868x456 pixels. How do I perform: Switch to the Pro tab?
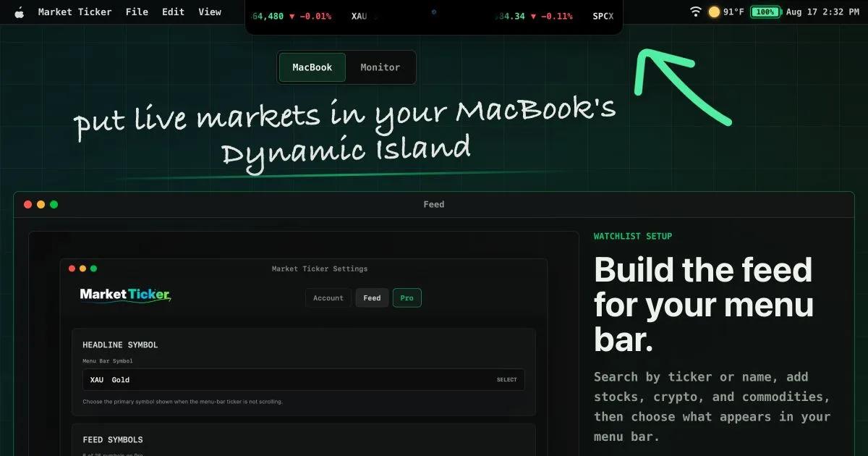point(407,298)
